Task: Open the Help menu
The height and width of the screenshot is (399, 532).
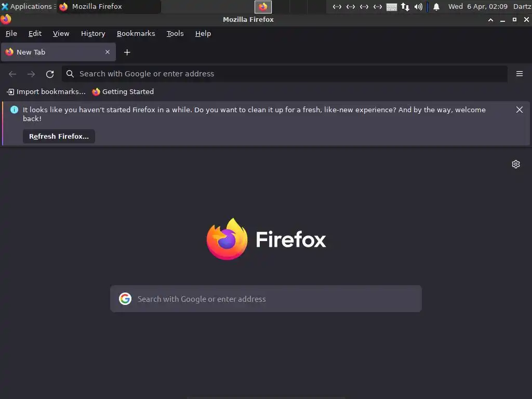Action: pyautogui.click(x=203, y=34)
